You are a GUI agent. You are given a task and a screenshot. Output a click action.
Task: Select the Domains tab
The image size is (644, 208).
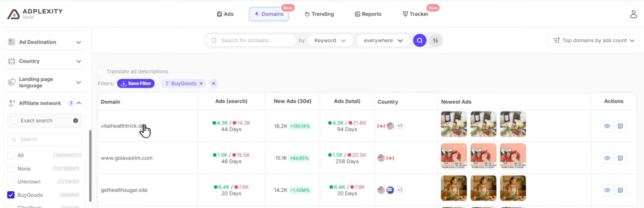pos(269,14)
